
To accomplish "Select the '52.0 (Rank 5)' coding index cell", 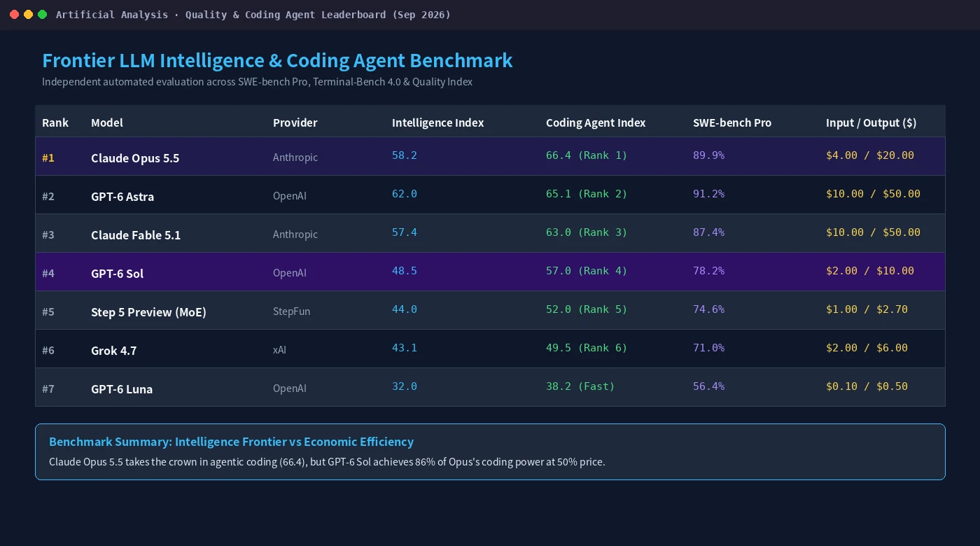I will [x=587, y=309].
